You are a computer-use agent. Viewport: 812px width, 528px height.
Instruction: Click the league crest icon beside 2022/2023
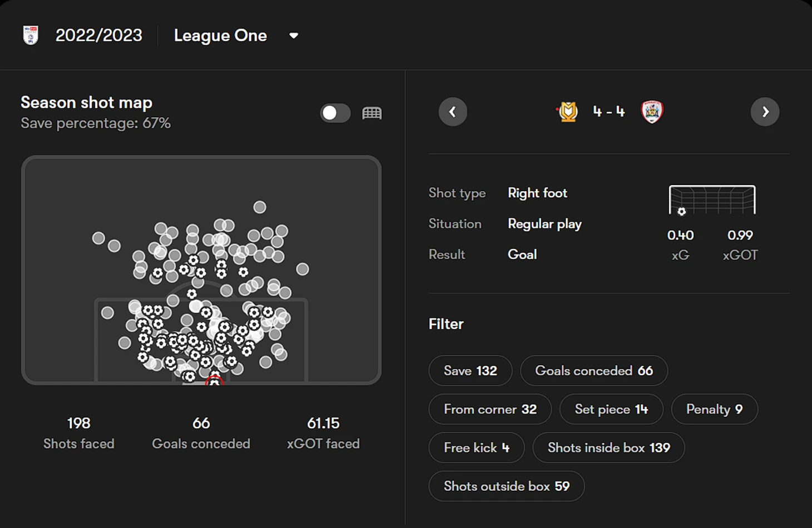pyautogui.click(x=31, y=36)
